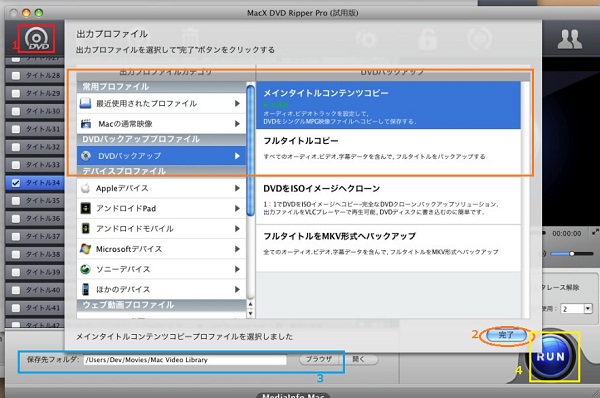Screen dimensions: 600x398
Task: Click the アンドロイドモバイル phone icon
Action: coord(86,228)
